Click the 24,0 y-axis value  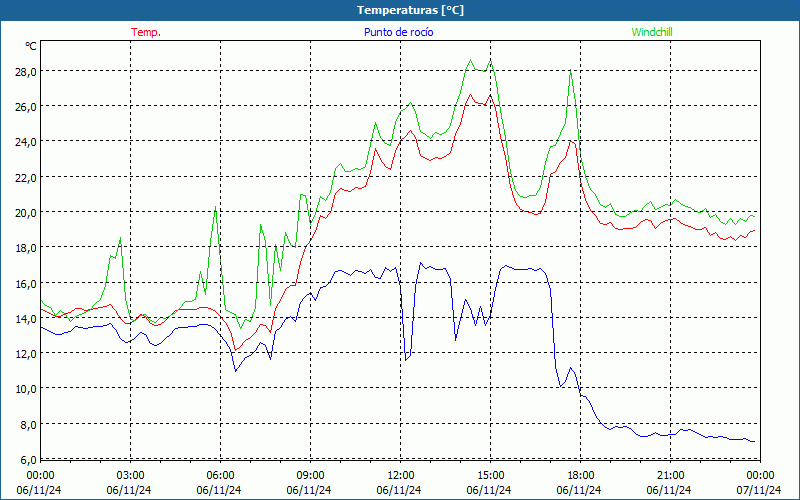pos(26,142)
